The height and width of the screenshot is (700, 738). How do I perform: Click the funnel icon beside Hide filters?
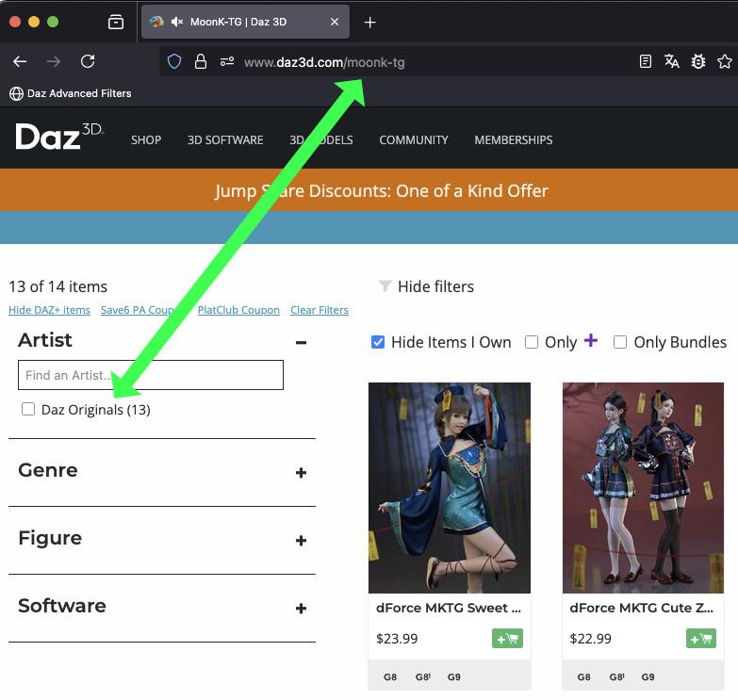click(385, 286)
